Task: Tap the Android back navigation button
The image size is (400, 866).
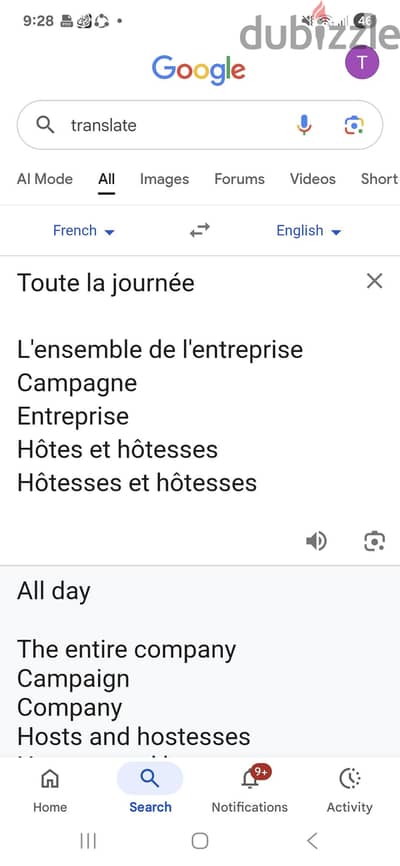Action: click(312, 841)
